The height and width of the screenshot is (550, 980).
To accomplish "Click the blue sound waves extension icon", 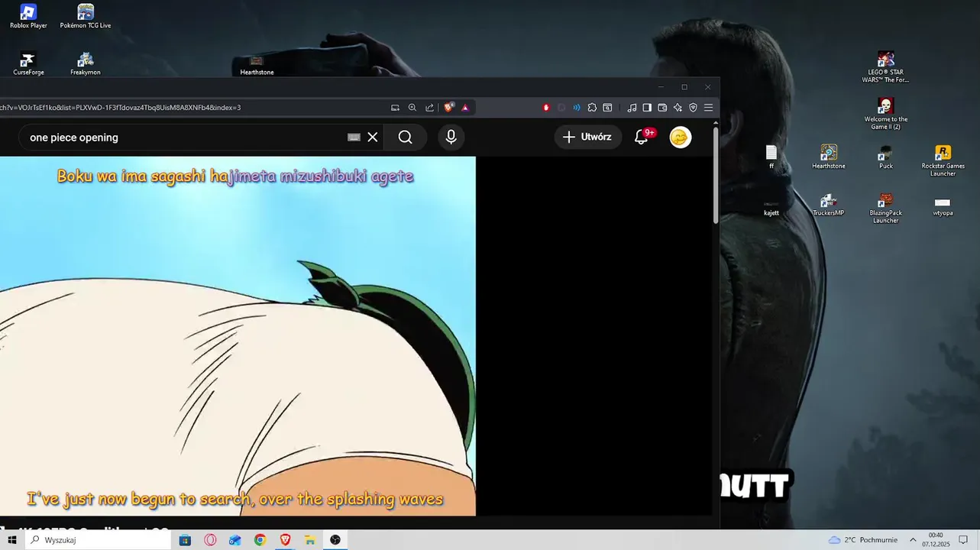I will tap(577, 108).
